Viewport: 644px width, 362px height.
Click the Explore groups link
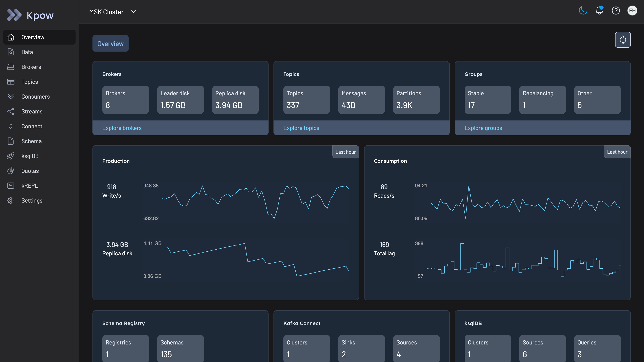[x=483, y=128]
